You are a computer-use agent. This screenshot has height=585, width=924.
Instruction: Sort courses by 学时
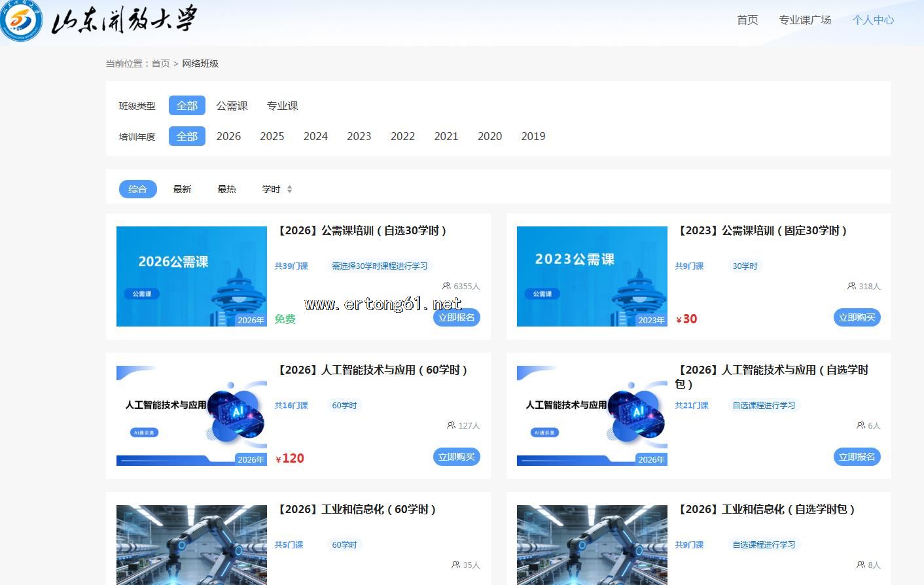pyautogui.click(x=271, y=189)
